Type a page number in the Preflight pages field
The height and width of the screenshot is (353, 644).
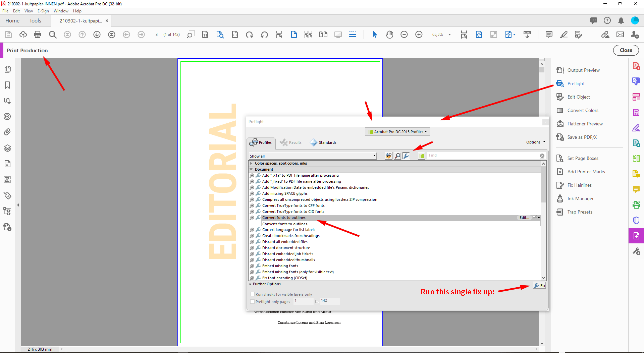[x=303, y=301]
